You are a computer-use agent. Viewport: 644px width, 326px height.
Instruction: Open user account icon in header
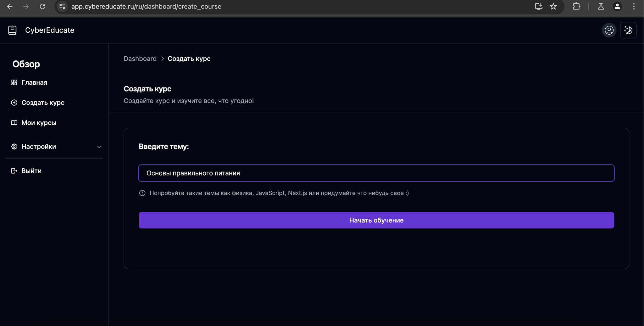point(609,30)
